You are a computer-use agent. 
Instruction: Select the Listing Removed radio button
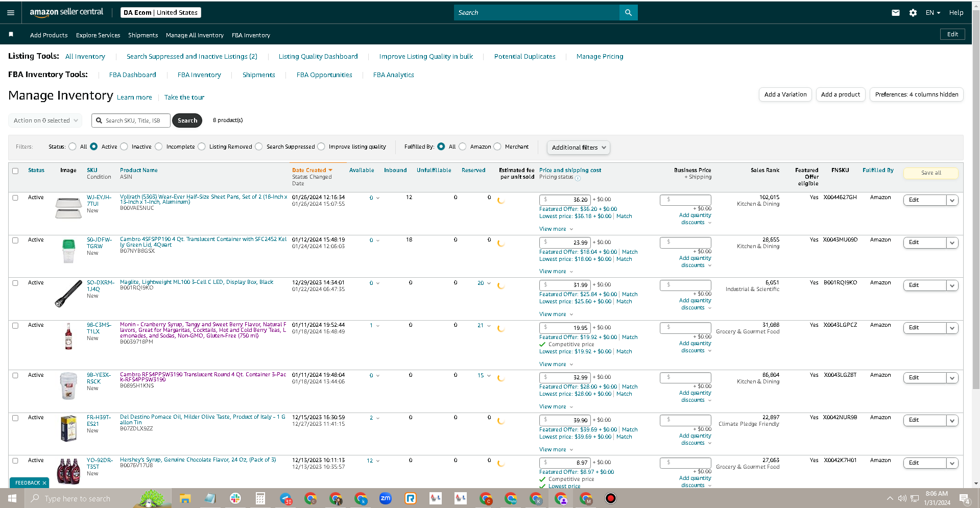pyautogui.click(x=202, y=147)
